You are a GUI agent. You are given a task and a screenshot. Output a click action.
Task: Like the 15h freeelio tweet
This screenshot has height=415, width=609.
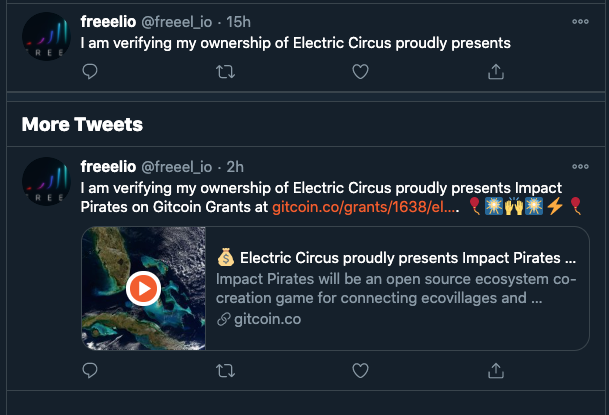coord(361,71)
